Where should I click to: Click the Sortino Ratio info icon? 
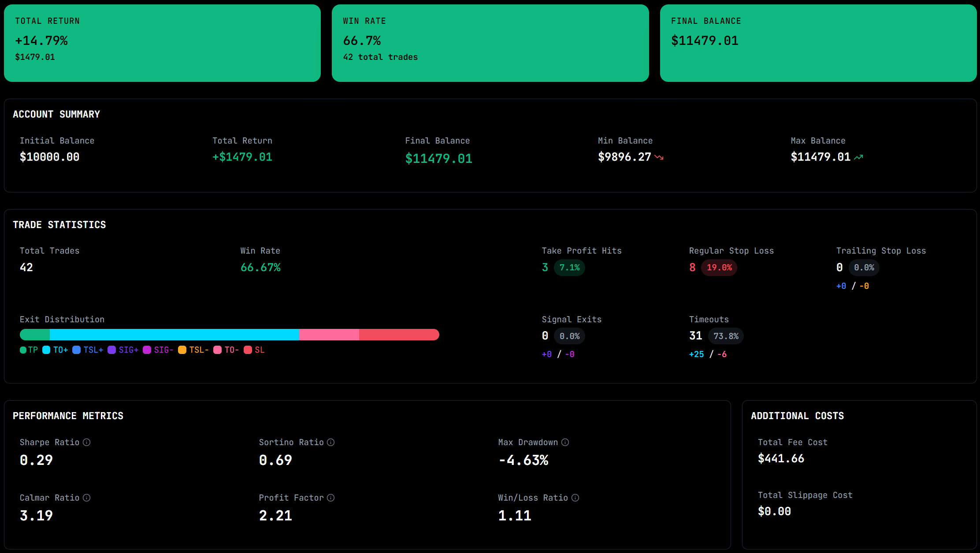tap(331, 442)
